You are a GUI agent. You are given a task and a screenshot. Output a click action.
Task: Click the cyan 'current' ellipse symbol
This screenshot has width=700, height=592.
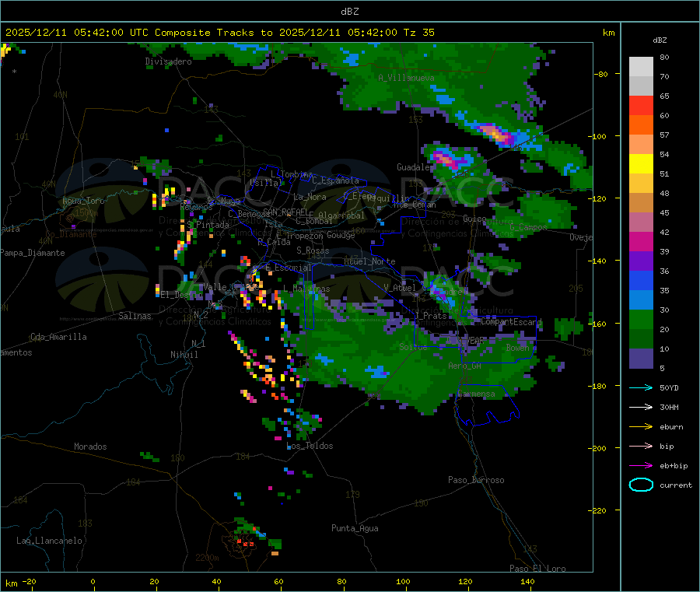[x=641, y=485]
